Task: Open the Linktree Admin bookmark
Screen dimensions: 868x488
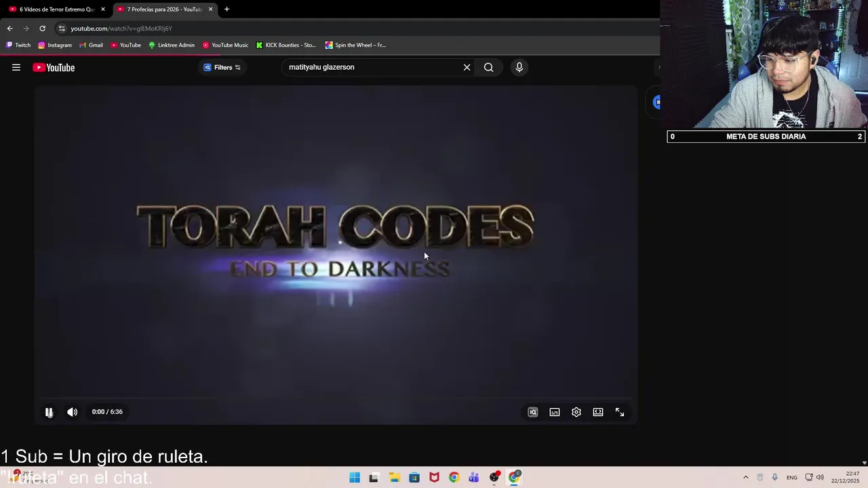Action: click(172, 45)
